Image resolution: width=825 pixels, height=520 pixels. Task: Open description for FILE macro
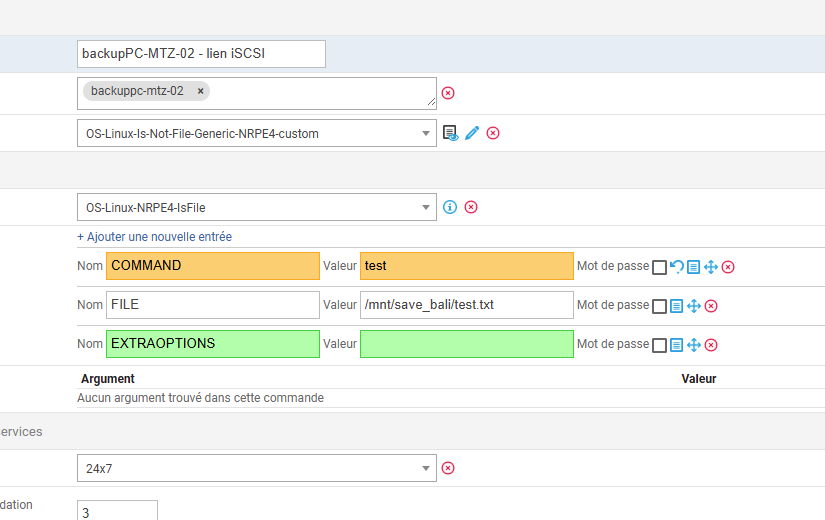[677, 306]
